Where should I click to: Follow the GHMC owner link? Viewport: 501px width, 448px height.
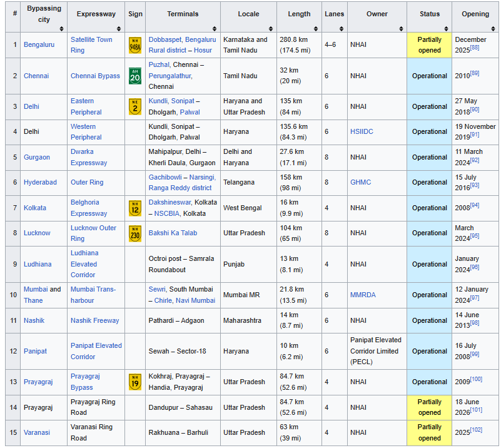pos(361,183)
